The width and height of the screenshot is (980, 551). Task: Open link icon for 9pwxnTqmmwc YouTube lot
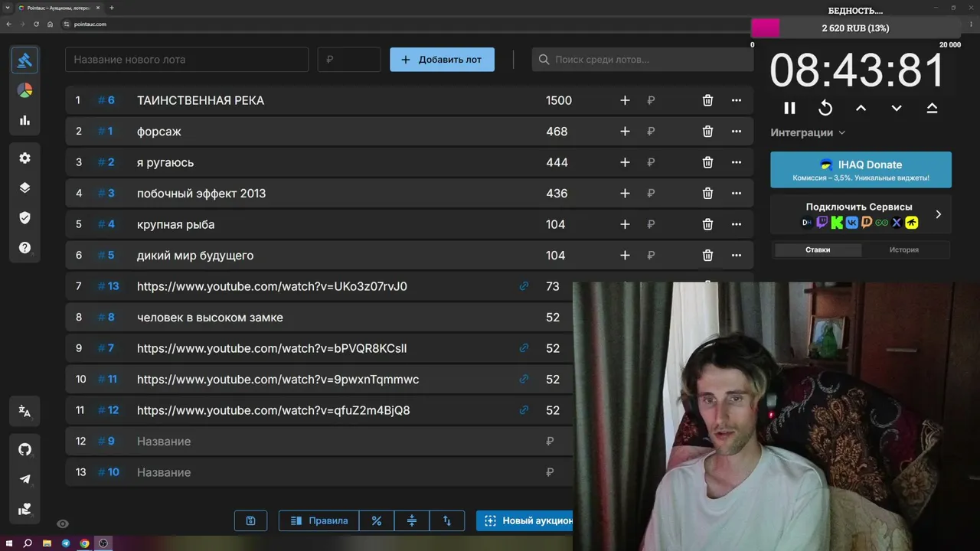(x=524, y=379)
